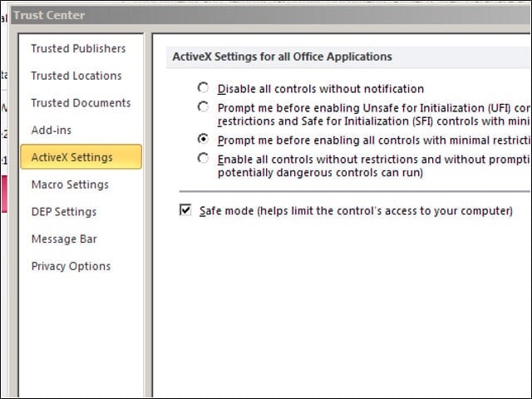This screenshot has height=399, width=532.
Task: Open Trusted Publishers section
Action: [x=78, y=48]
